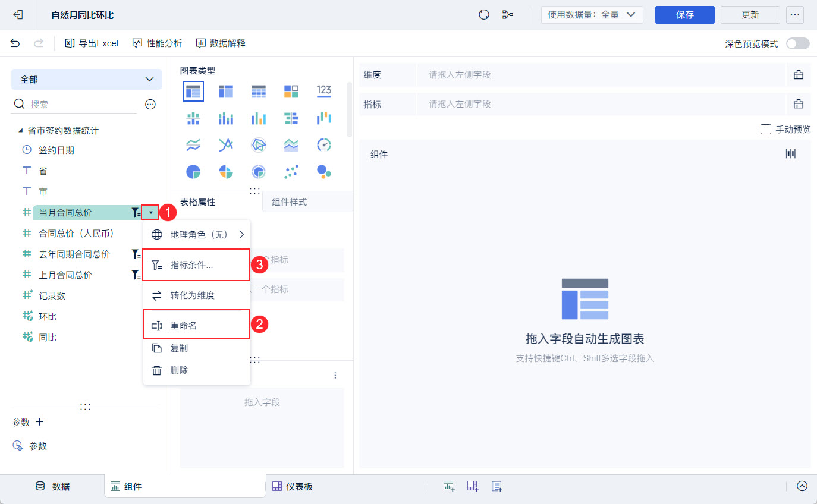Select the scatter plot chart type
Screen dimensions: 817x504
291,172
